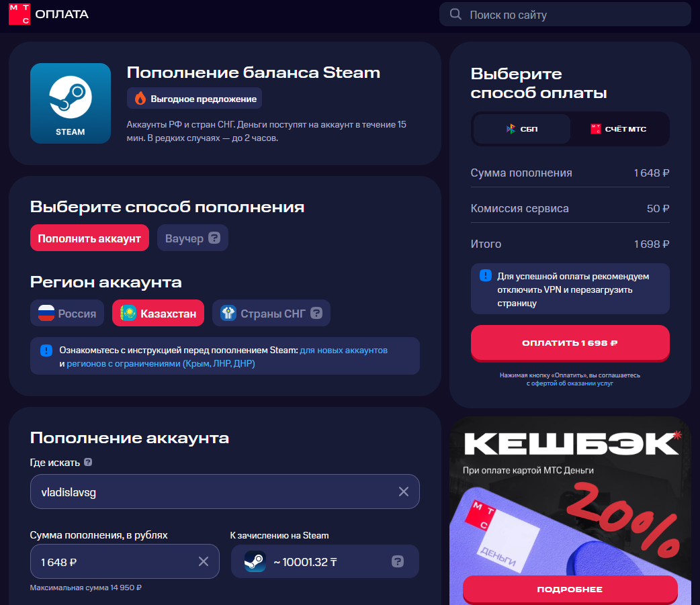Open the для новых аккаунтов link
Image resolution: width=700 pixels, height=605 pixels.
[344, 351]
